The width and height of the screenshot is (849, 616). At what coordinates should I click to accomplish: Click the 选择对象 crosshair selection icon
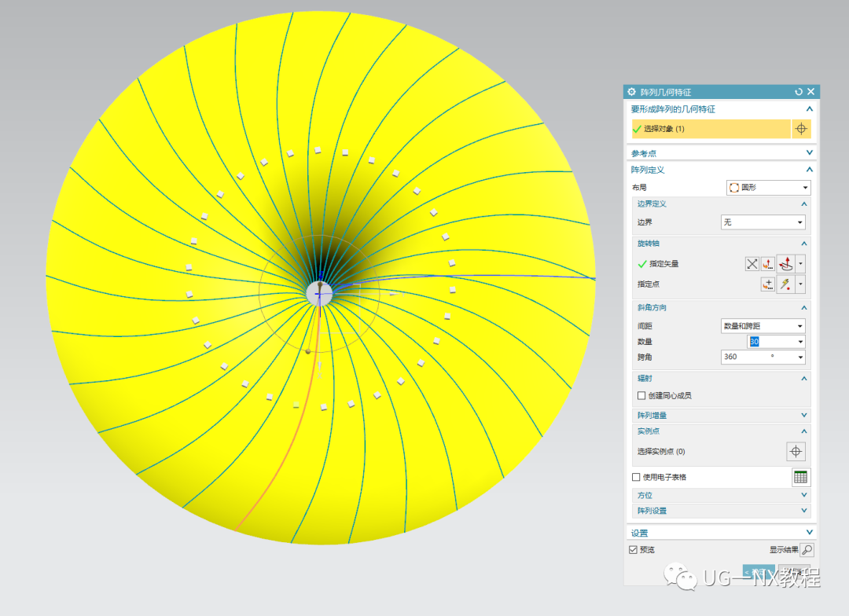click(801, 129)
